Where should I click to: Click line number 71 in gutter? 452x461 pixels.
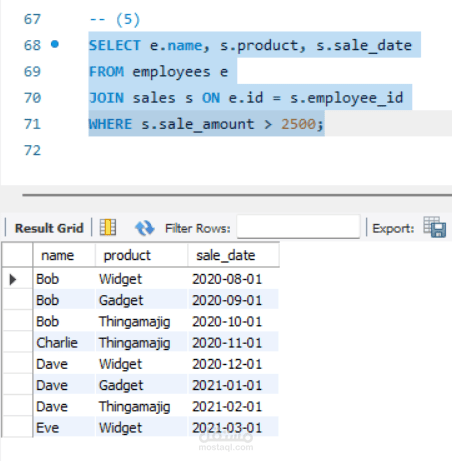(x=32, y=124)
